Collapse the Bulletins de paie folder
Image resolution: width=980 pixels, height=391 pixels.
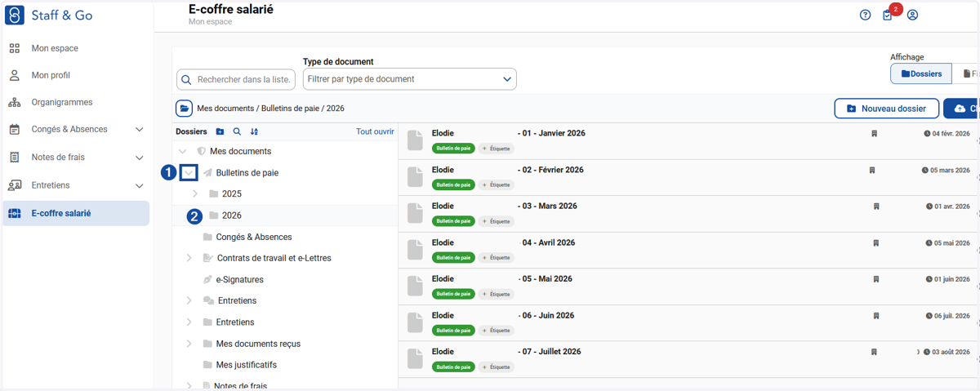click(x=189, y=173)
